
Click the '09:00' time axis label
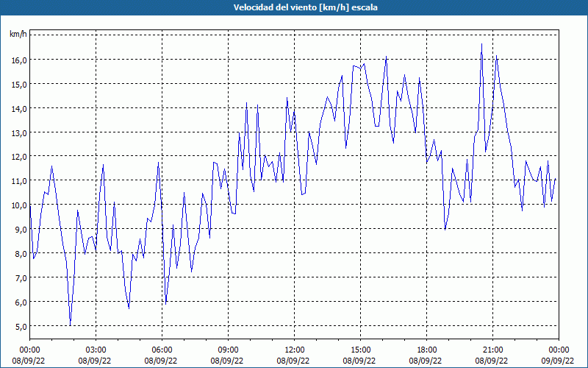coord(228,350)
